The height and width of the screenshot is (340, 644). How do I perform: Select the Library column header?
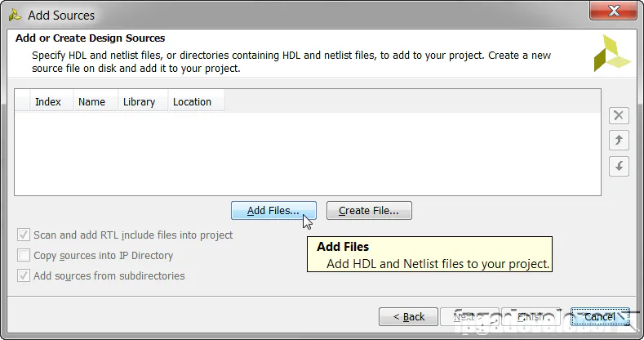click(x=139, y=102)
